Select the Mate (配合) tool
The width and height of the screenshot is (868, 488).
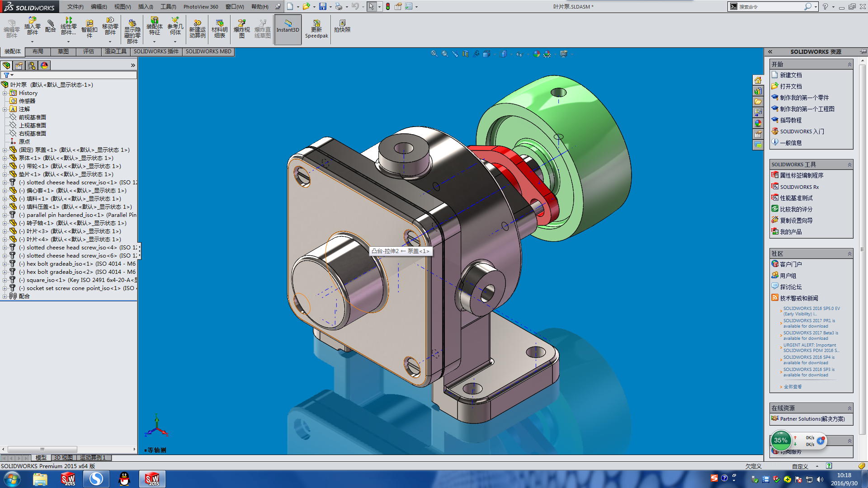tap(51, 26)
